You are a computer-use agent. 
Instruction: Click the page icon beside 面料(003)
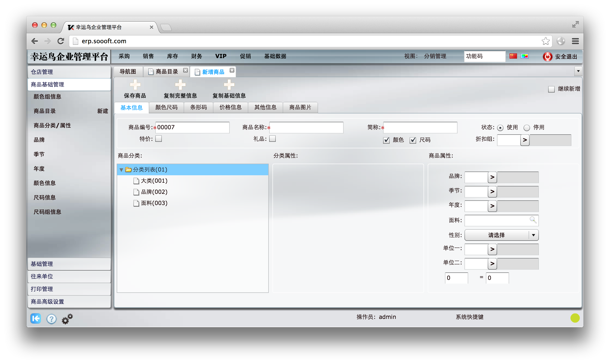136,203
